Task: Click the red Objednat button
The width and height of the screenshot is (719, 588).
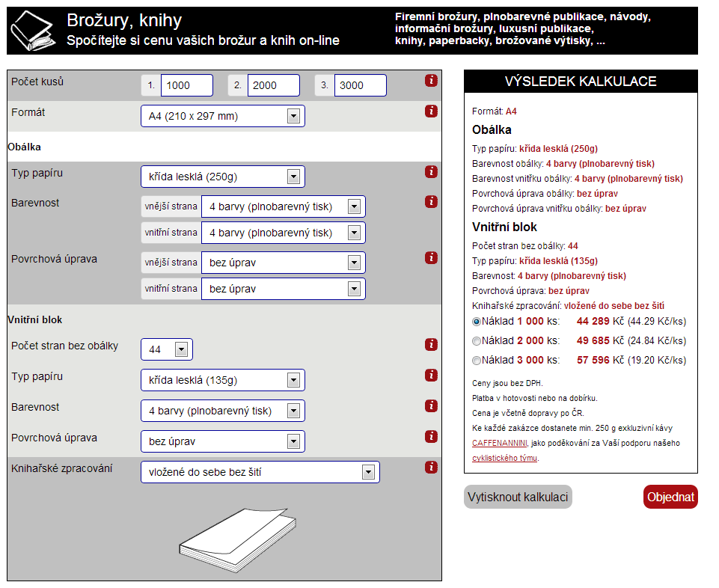Action: coord(670,497)
